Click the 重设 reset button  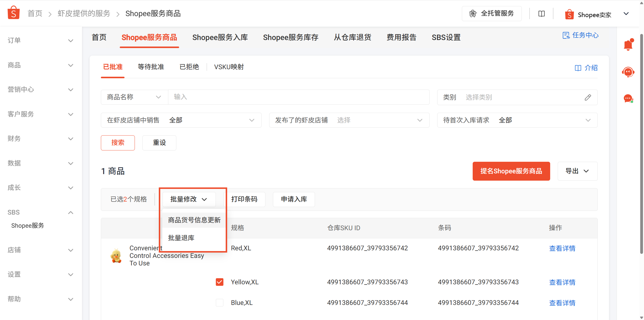pyautogui.click(x=159, y=143)
